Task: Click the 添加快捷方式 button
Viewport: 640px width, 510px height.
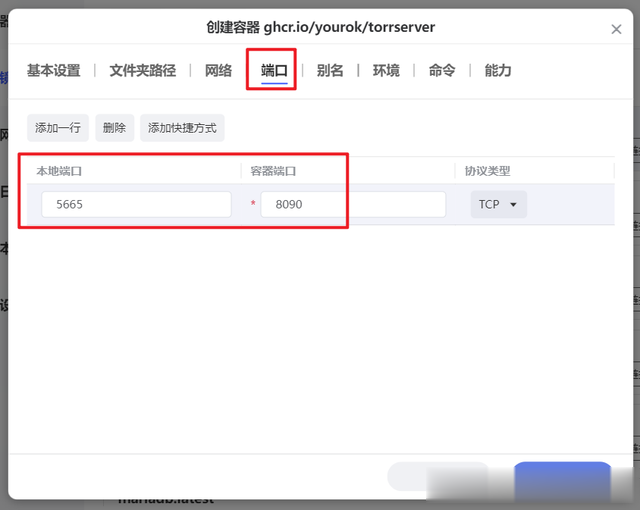Action: [x=182, y=128]
